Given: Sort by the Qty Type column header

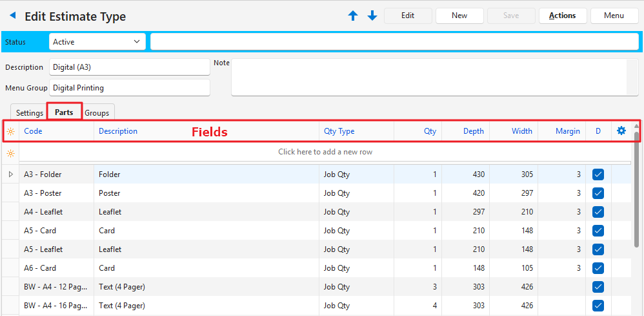Looking at the screenshot, I should point(339,131).
